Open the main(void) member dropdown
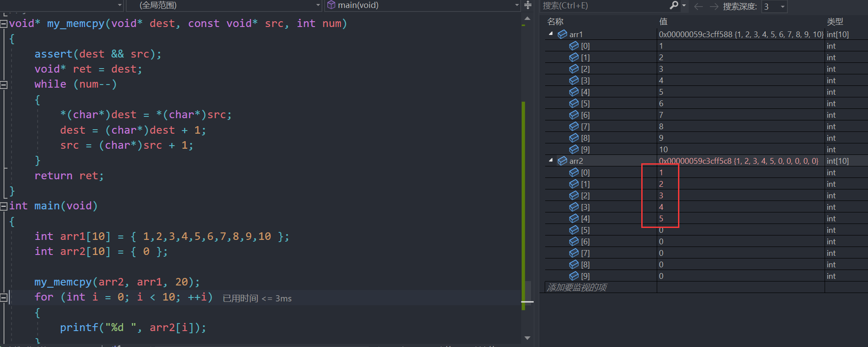 click(x=517, y=5)
